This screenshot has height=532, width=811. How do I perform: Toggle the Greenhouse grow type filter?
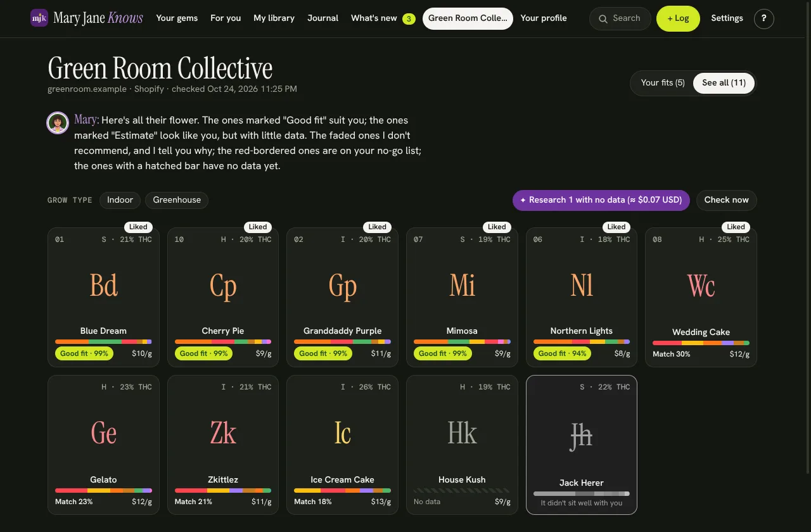[x=177, y=200]
